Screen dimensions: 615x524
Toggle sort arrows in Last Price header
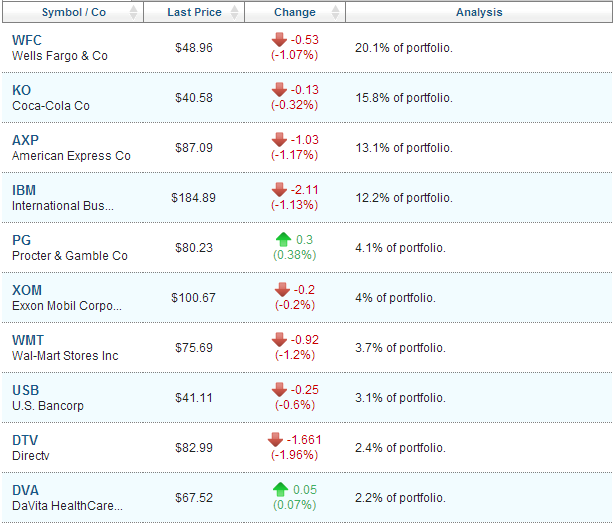pos(234,12)
